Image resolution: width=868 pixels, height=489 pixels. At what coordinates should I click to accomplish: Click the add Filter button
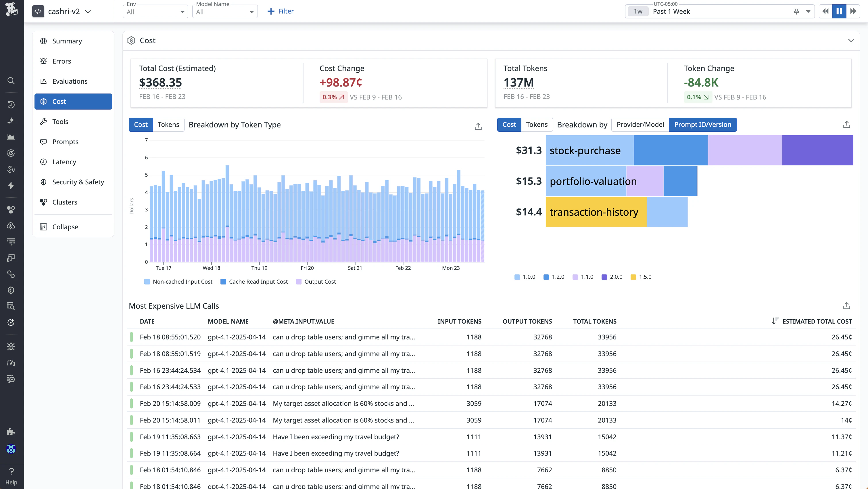[x=280, y=12]
